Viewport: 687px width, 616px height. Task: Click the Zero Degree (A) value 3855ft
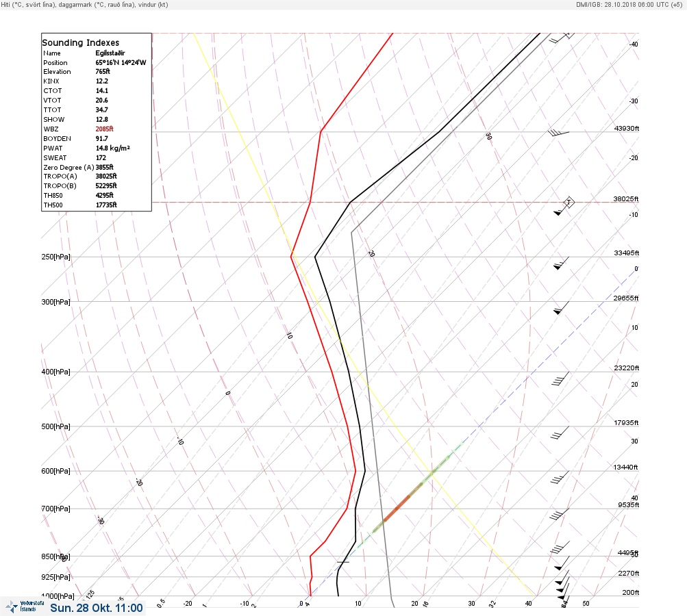pos(104,167)
